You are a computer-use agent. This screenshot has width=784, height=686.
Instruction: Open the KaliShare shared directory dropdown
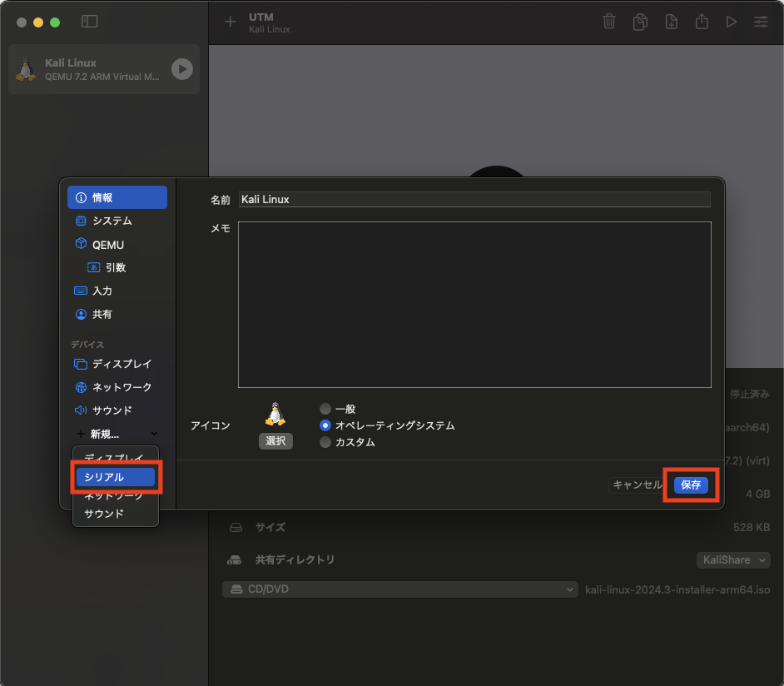click(x=733, y=559)
